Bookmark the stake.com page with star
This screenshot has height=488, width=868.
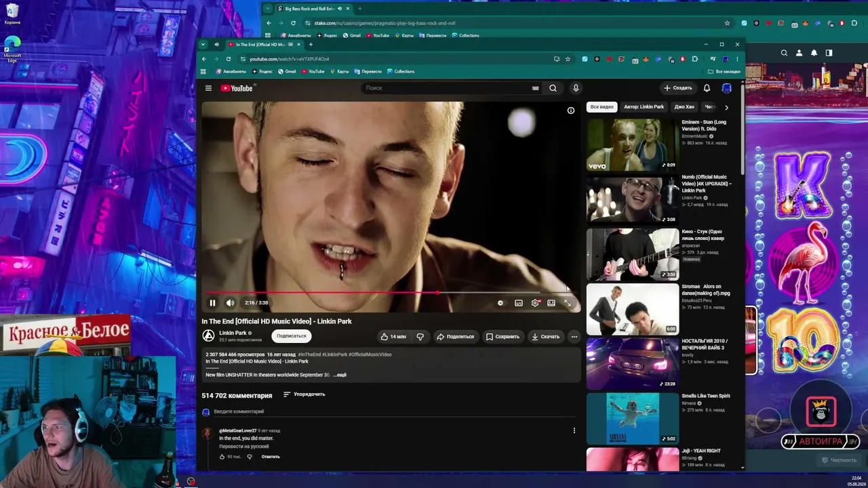click(727, 23)
